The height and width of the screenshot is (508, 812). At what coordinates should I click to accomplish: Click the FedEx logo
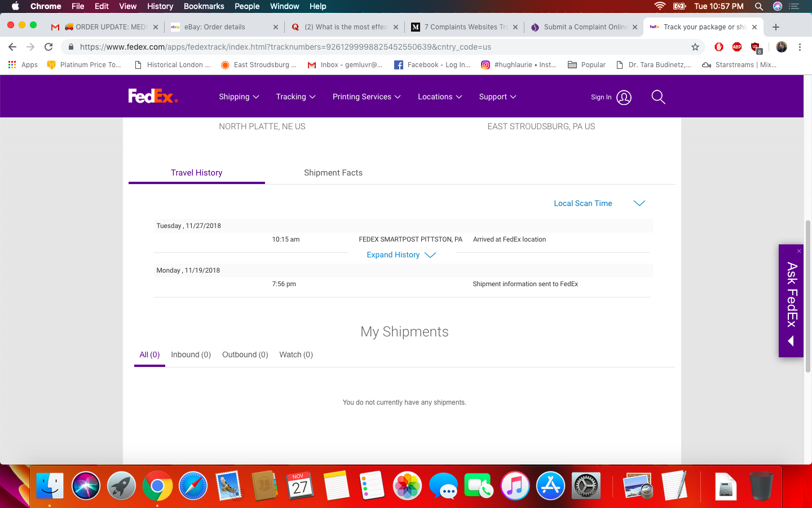(153, 97)
